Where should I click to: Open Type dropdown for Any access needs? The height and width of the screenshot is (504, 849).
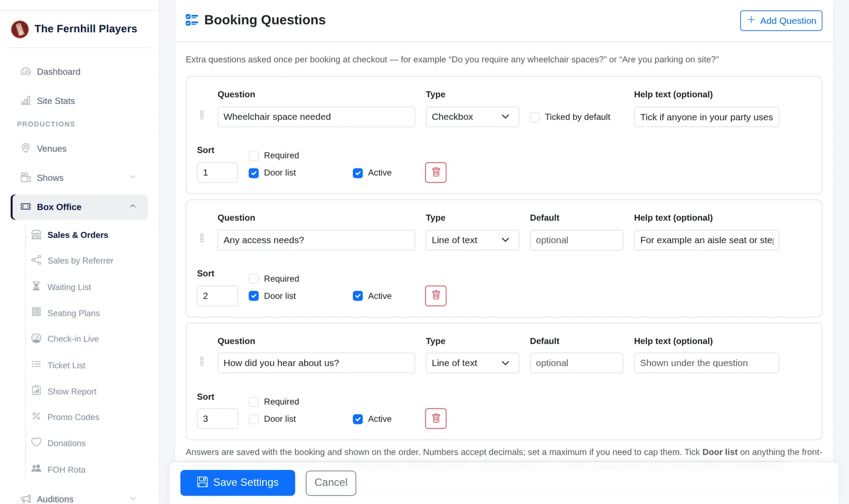[x=472, y=240]
